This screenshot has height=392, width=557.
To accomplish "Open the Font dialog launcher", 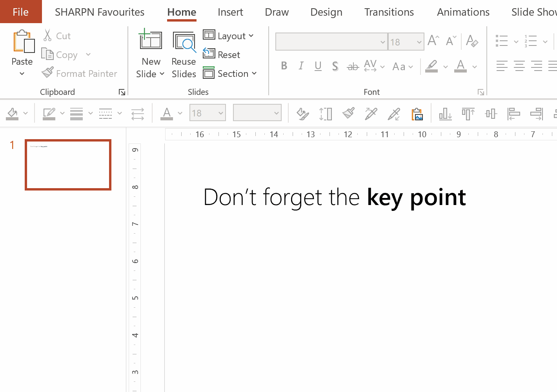I will (x=481, y=92).
